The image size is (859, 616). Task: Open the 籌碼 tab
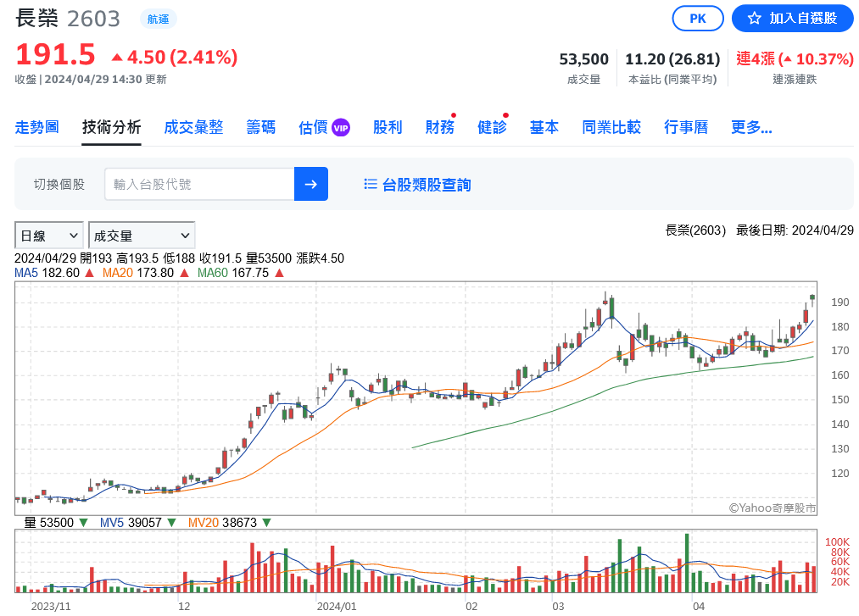[x=261, y=128]
